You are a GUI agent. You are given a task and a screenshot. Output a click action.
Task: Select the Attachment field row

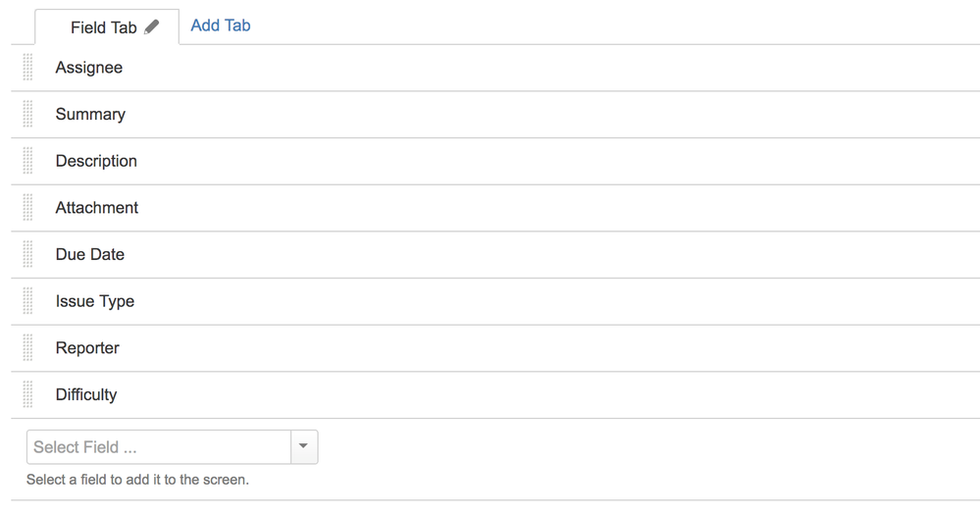coord(495,207)
